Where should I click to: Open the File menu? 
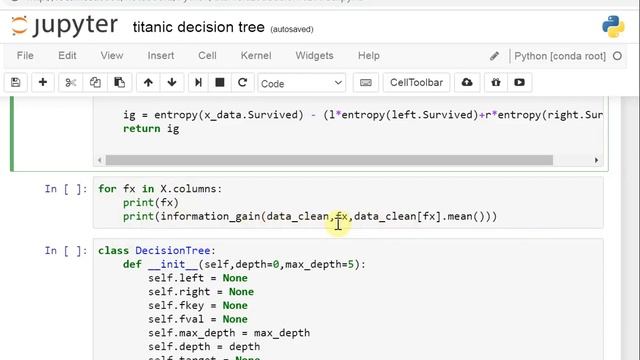click(x=25, y=56)
